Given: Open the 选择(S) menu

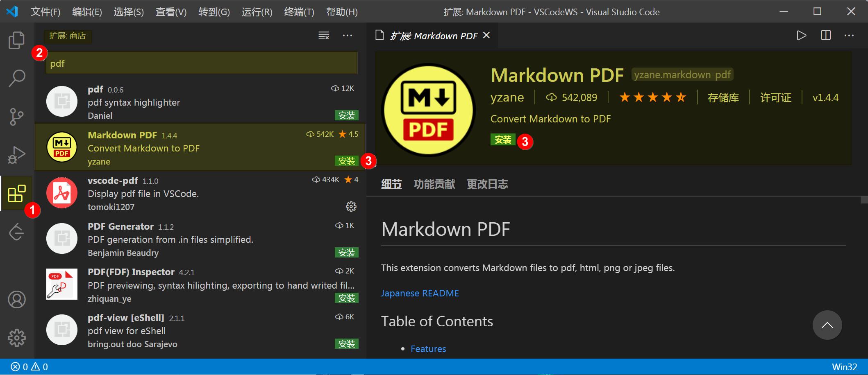Looking at the screenshot, I should [x=129, y=12].
